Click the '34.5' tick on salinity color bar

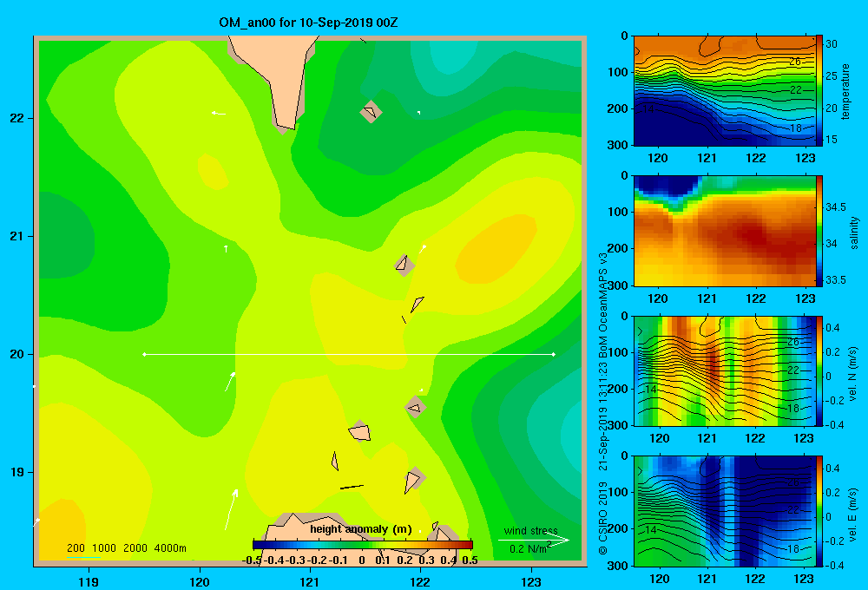coord(836,207)
